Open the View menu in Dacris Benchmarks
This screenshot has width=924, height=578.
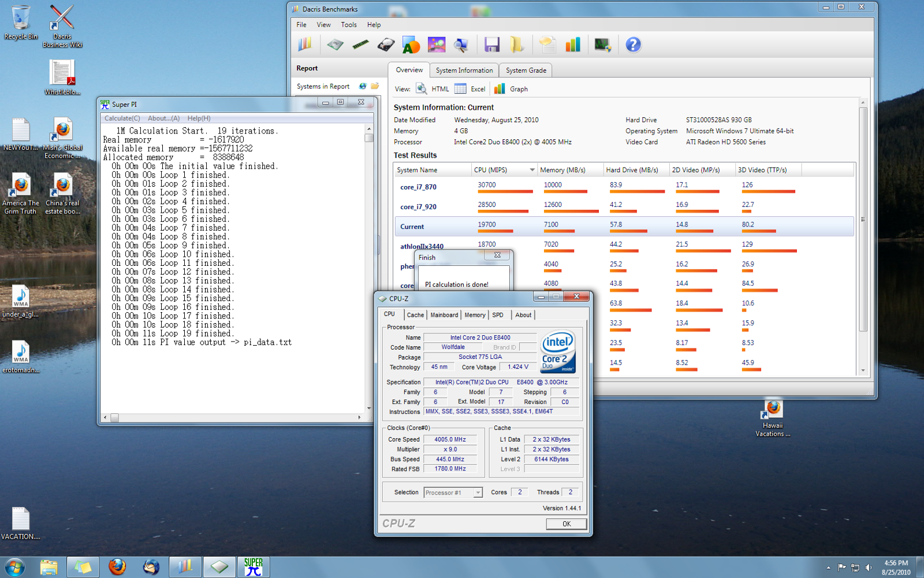coord(324,25)
